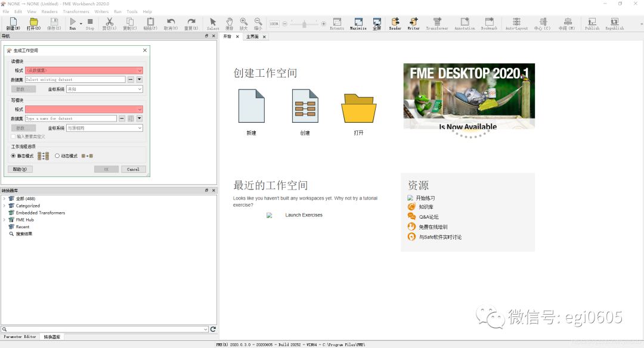Click the Launch Exercises link
Screen dimensions: 644x348
point(304,215)
